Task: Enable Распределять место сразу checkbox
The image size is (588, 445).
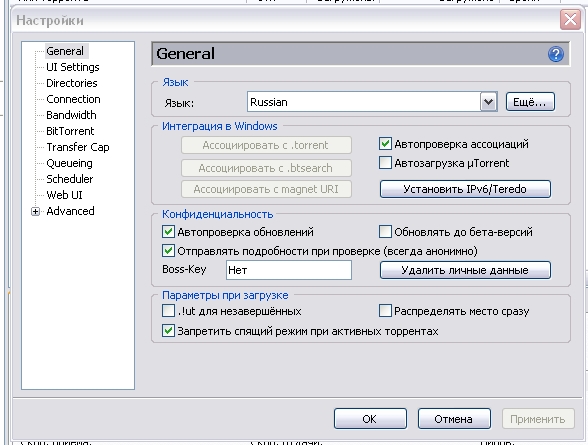Action: [385, 311]
